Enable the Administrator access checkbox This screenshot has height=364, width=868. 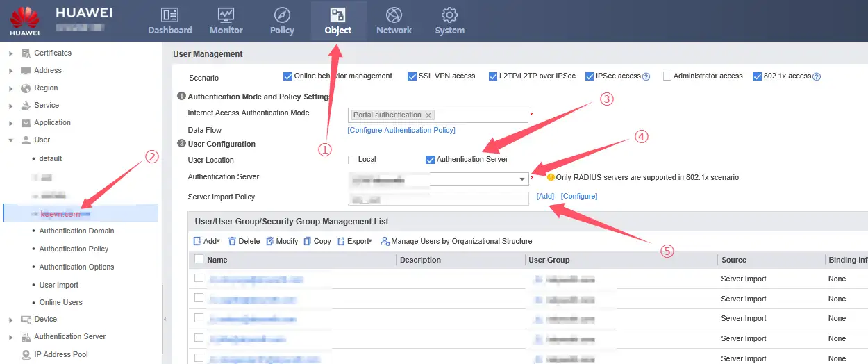(667, 76)
